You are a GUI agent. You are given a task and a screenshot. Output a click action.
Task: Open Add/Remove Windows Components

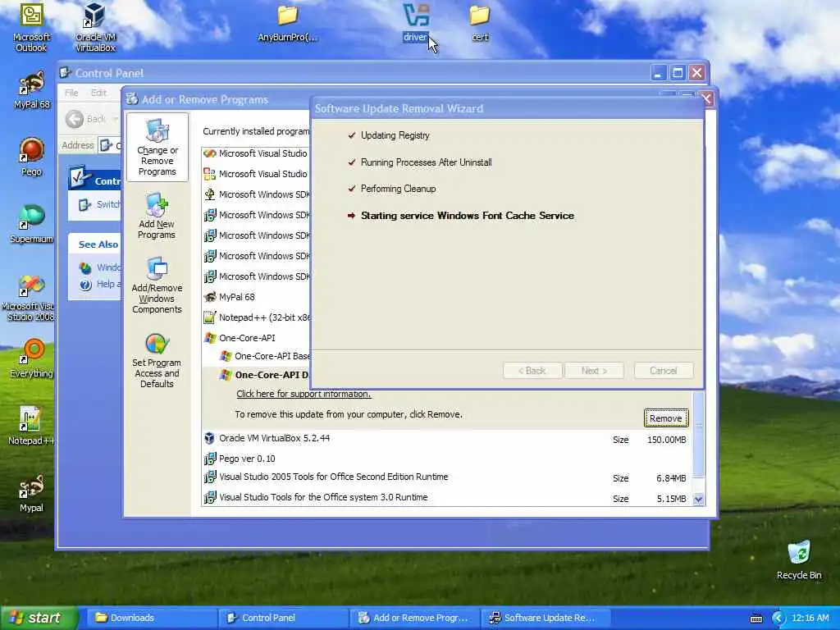[x=157, y=285]
